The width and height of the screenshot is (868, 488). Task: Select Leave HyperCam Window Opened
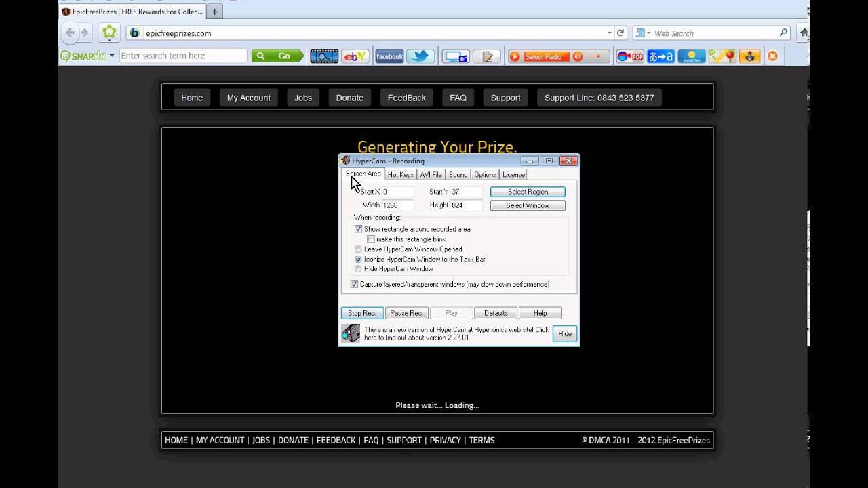coord(358,249)
